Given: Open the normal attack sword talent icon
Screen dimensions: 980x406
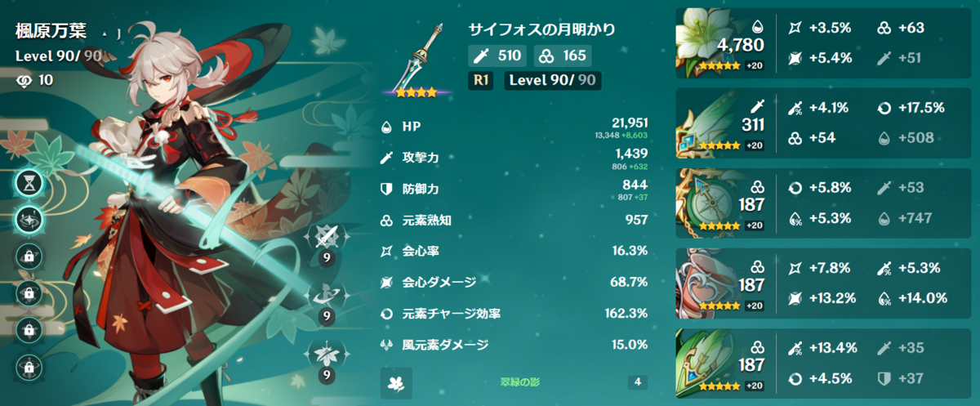Looking at the screenshot, I should pyautogui.click(x=326, y=239).
